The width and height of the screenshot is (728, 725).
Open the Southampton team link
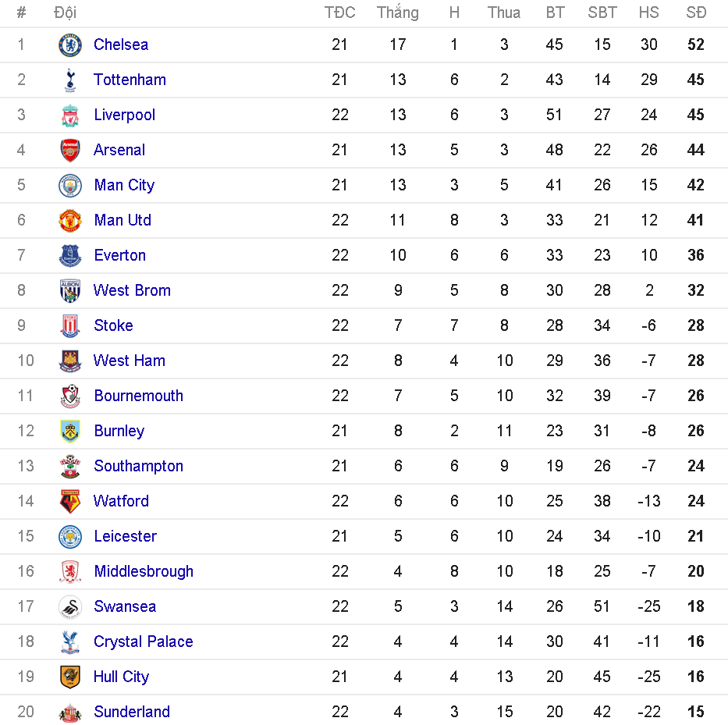(x=138, y=466)
